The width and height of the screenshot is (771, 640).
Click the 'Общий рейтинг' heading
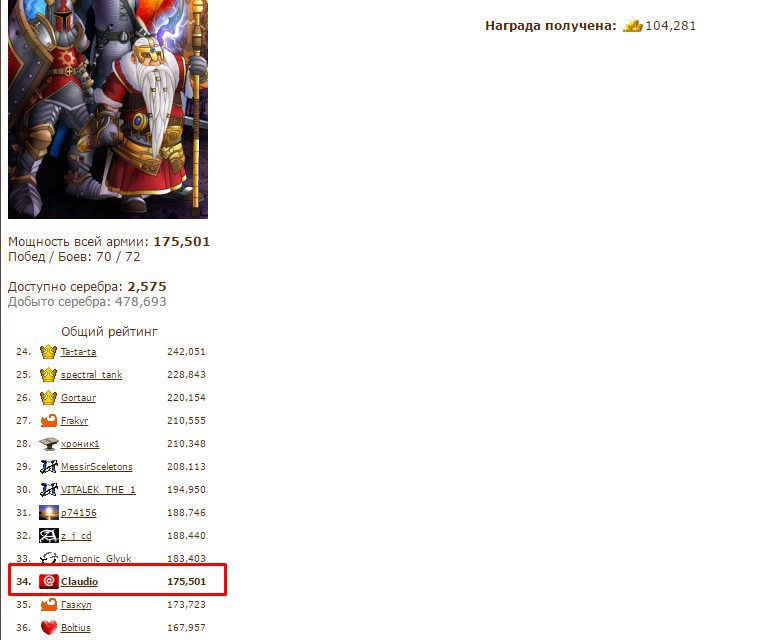109,331
